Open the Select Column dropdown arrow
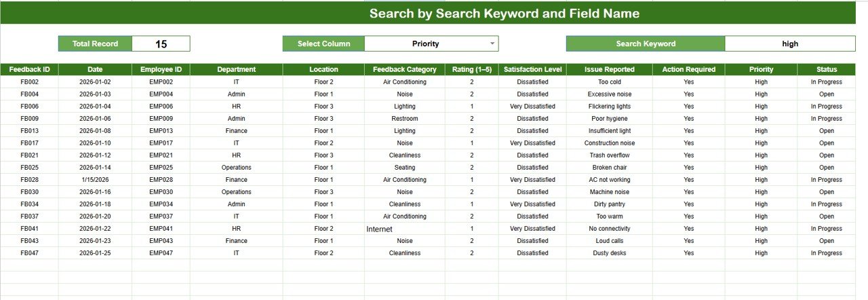868x300 pixels. pos(492,43)
